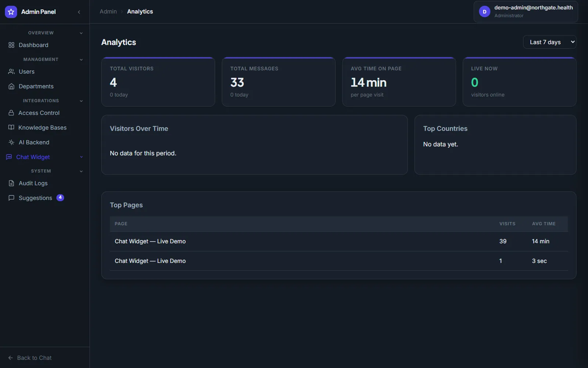Go to Users management page

[44, 71]
